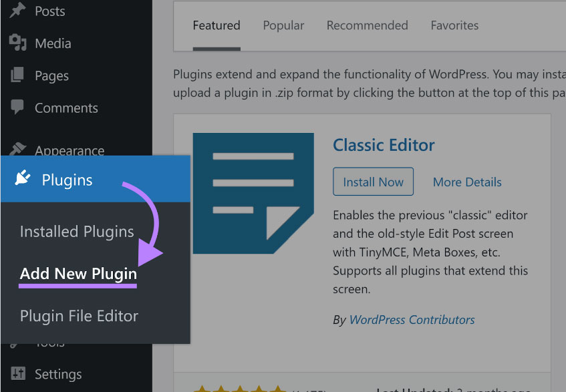Switch to the Featured tab
Screen dimensions: 566x392
tap(217, 25)
